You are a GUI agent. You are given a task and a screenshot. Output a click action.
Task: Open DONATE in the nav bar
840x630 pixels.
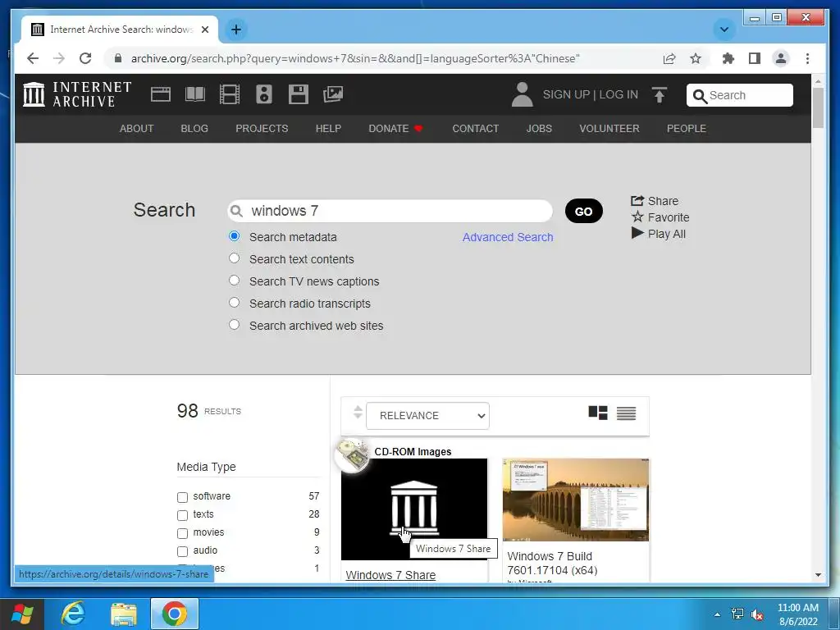(x=395, y=129)
